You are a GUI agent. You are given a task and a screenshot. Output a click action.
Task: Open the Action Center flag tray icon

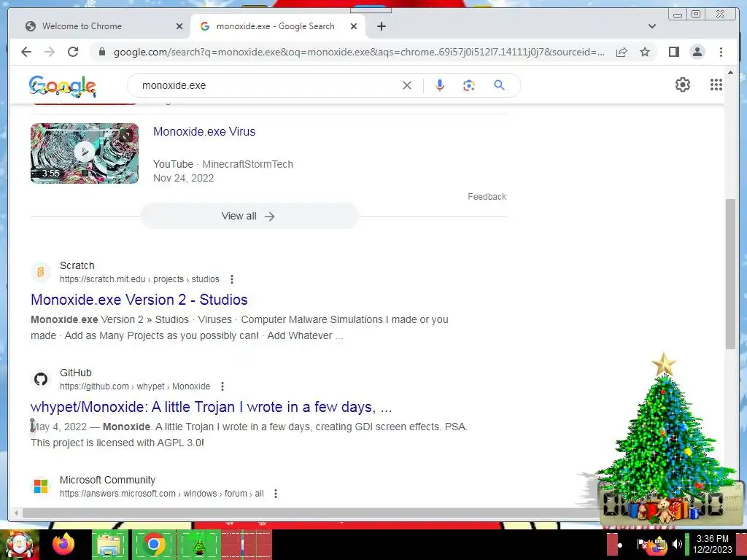click(x=642, y=544)
